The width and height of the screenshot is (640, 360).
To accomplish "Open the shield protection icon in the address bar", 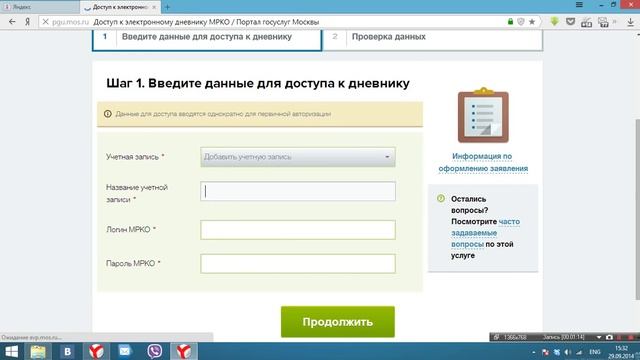I will coord(521,22).
